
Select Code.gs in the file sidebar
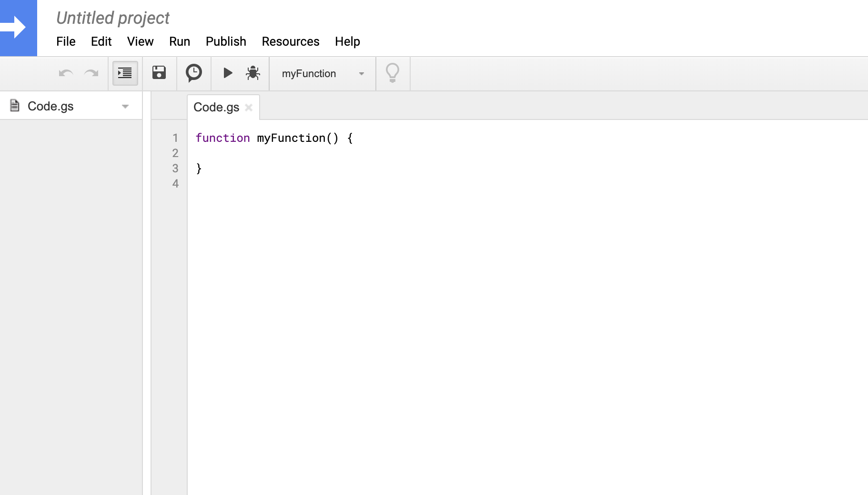coord(50,106)
